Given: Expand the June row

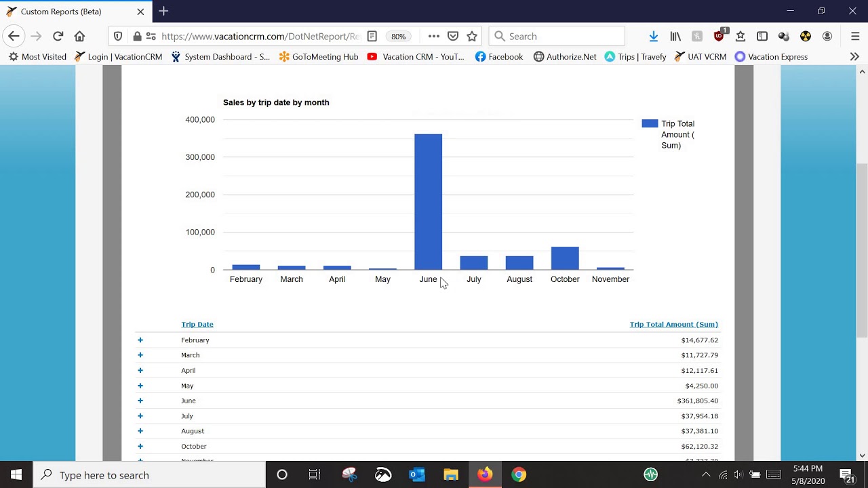Looking at the screenshot, I should click(140, 401).
